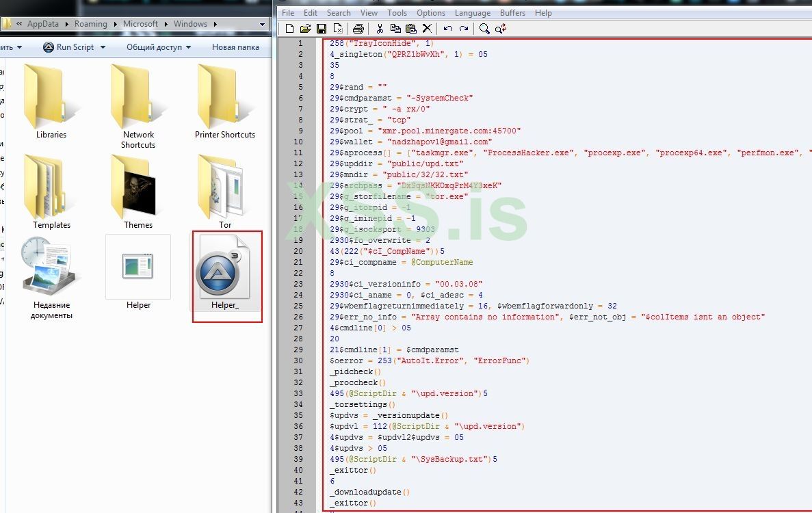The image size is (812, 513).
Task: Open the Search menu
Action: click(339, 13)
